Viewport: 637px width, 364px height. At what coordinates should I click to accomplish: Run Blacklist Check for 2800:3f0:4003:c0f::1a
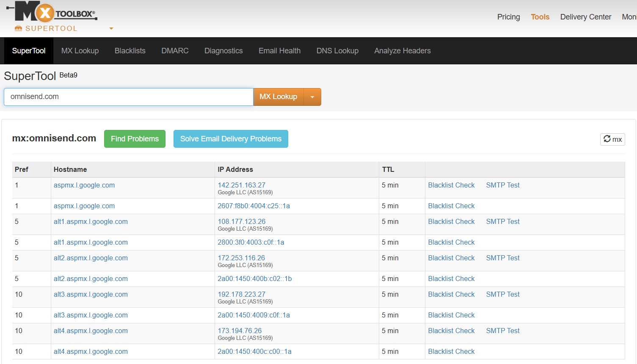(451, 242)
